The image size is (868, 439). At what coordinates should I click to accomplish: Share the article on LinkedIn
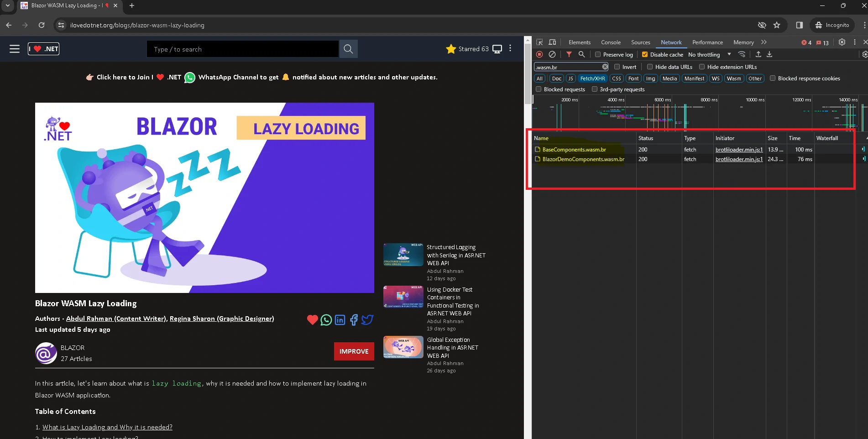coord(340,320)
